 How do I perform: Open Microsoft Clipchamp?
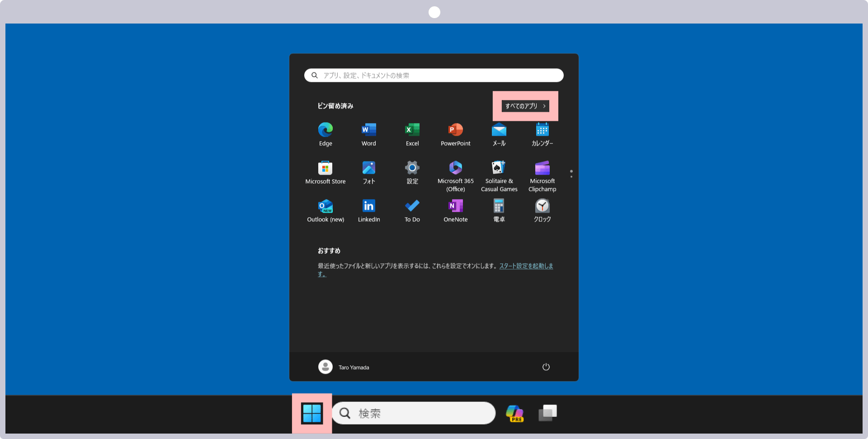[x=542, y=176]
